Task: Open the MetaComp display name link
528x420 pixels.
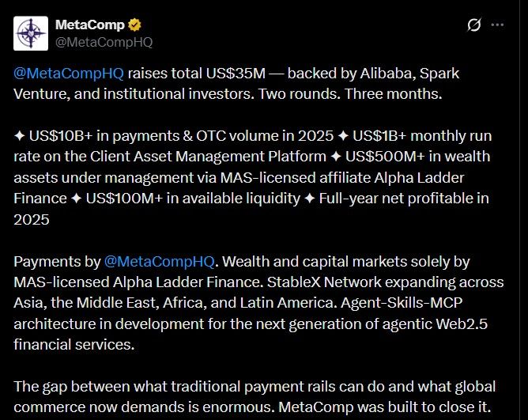Action: coord(88,25)
